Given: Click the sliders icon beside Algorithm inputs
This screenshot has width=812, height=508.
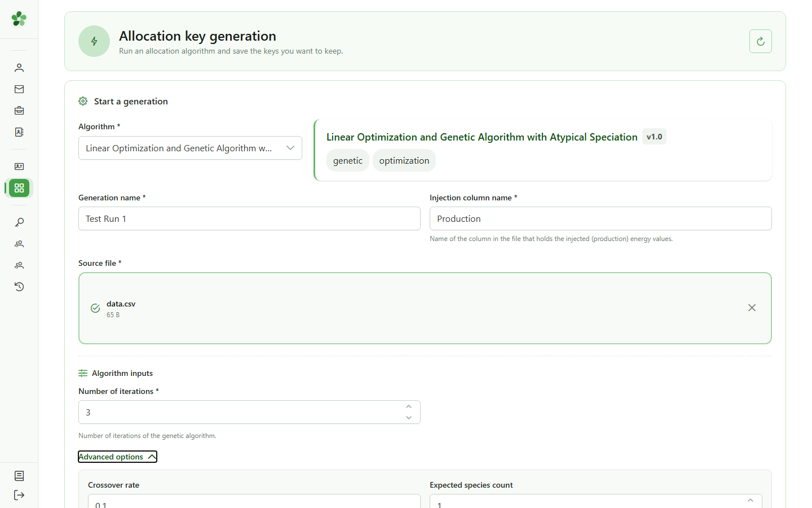Looking at the screenshot, I should (83, 373).
